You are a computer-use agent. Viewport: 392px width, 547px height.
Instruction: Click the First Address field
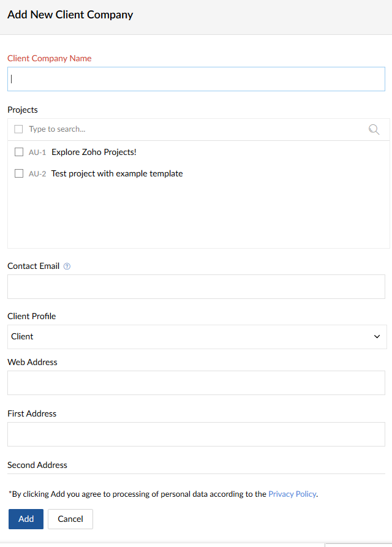coord(196,434)
